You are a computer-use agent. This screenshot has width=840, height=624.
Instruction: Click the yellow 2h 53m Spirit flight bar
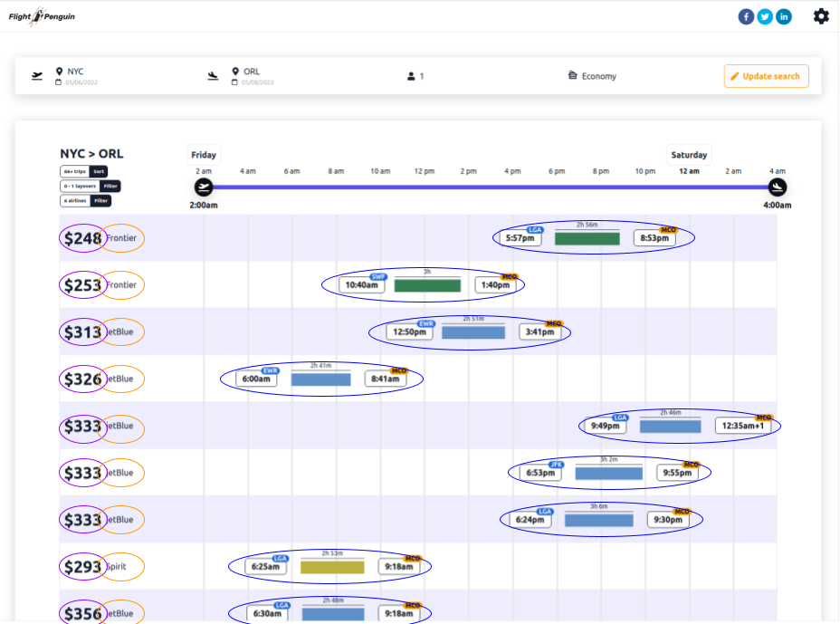(332, 567)
